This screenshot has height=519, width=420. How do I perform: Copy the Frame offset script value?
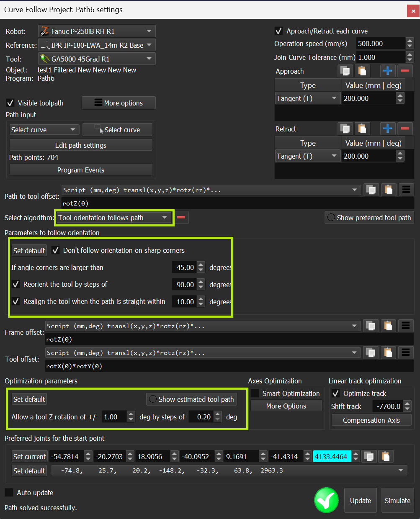click(371, 326)
